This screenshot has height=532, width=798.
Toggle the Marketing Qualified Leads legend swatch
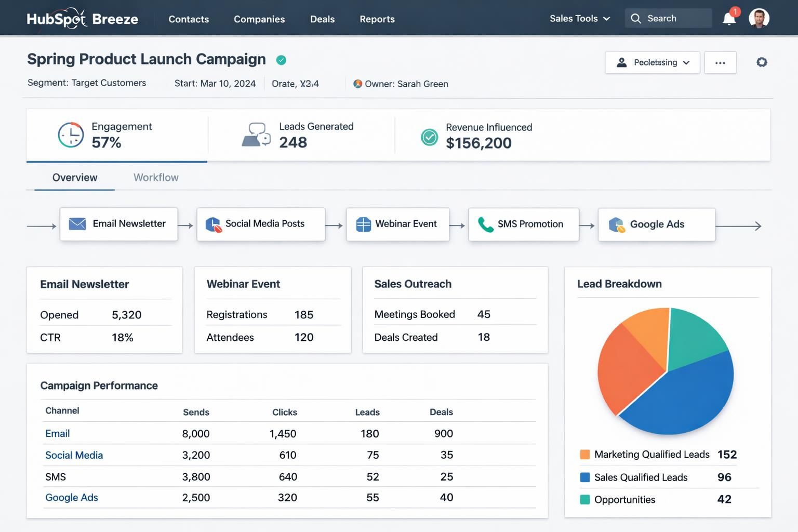coord(584,454)
